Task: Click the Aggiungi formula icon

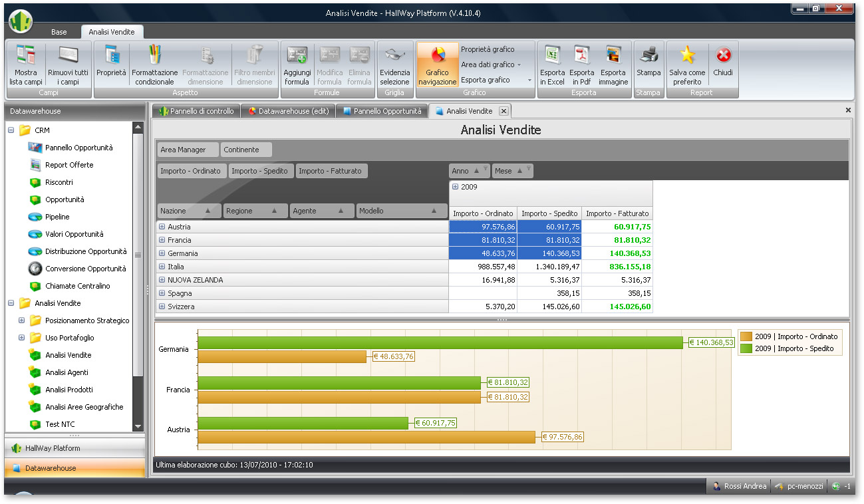Action: click(297, 56)
